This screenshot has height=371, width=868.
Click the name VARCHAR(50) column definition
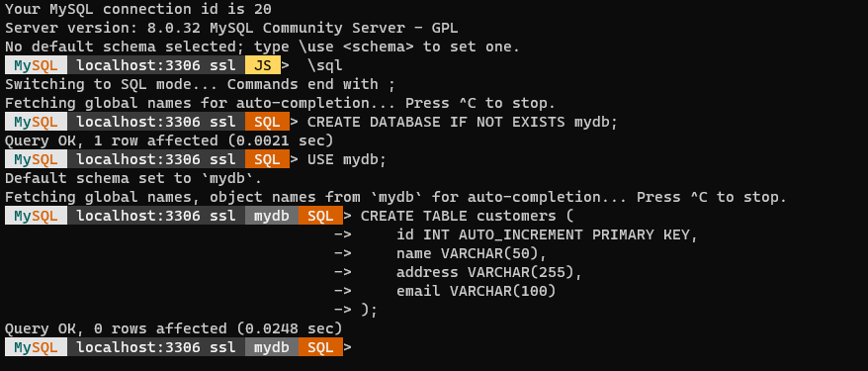[x=472, y=253]
